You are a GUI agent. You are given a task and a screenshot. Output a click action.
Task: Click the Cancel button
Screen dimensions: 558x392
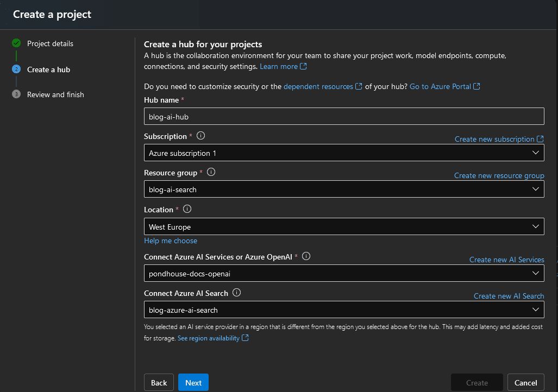(525, 382)
